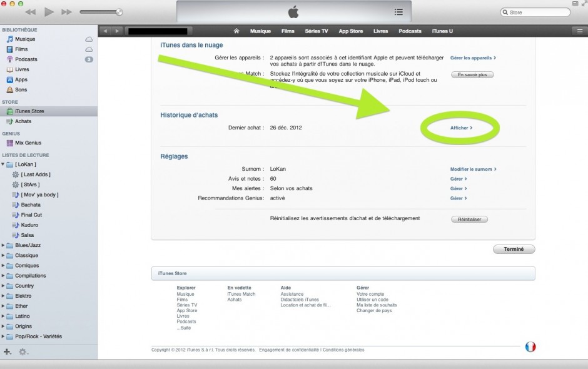The height and width of the screenshot is (369, 588).
Task: Click the add playlist plus button
Action: pyautogui.click(x=7, y=351)
